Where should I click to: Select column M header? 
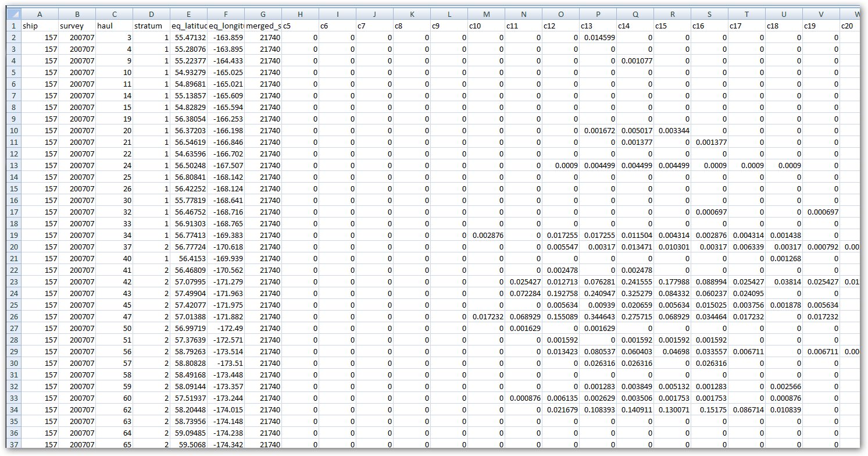pos(486,14)
